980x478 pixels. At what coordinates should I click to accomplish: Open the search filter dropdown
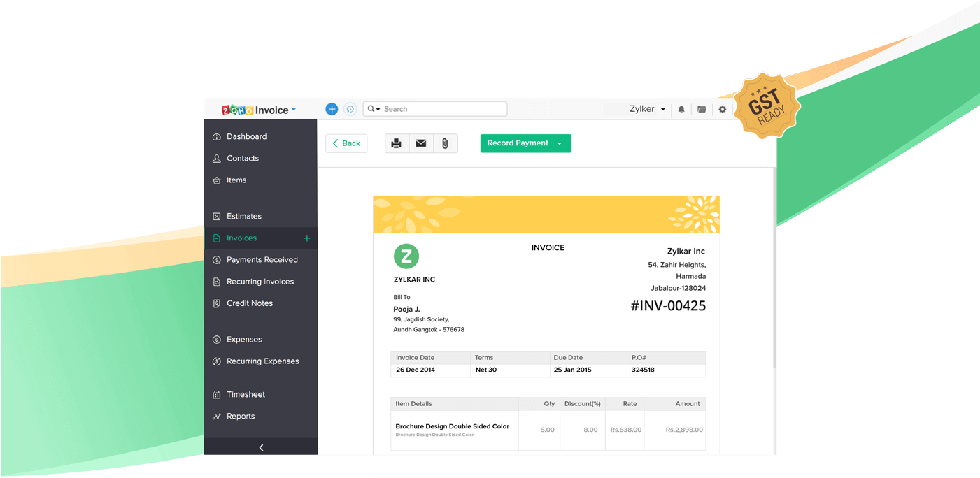(378, 108)
